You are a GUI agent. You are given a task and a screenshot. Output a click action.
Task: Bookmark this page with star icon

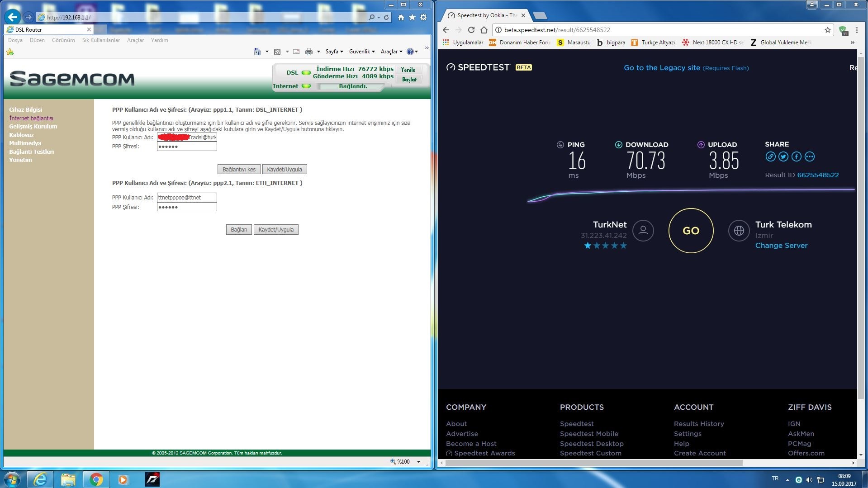[827, 30]
